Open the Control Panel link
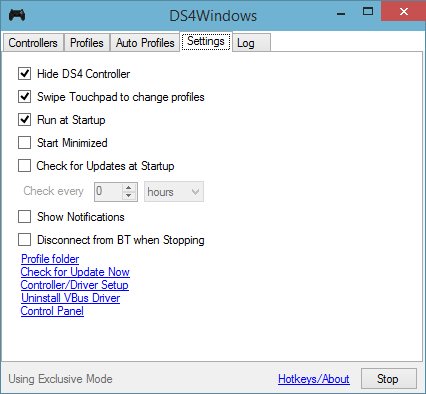Viewport: 426px width, 394px height. pyautogui.click(x=52, y=311)
